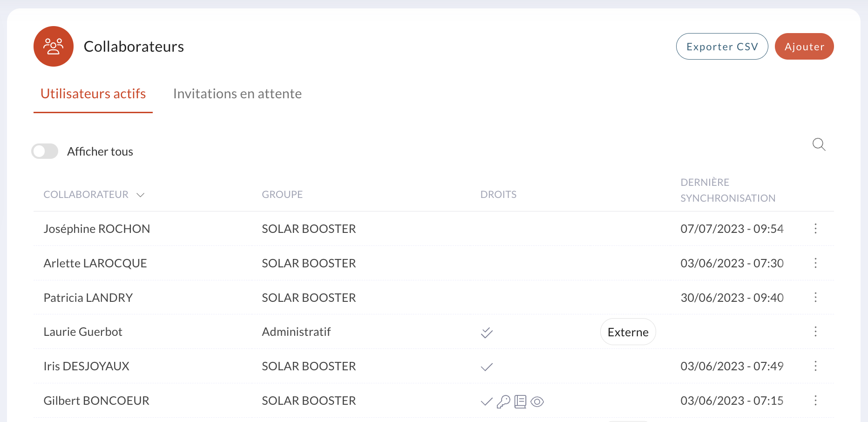Select the Patricia LANDRY name
Viewport: 868px width, 422px height.
[88, 298]
